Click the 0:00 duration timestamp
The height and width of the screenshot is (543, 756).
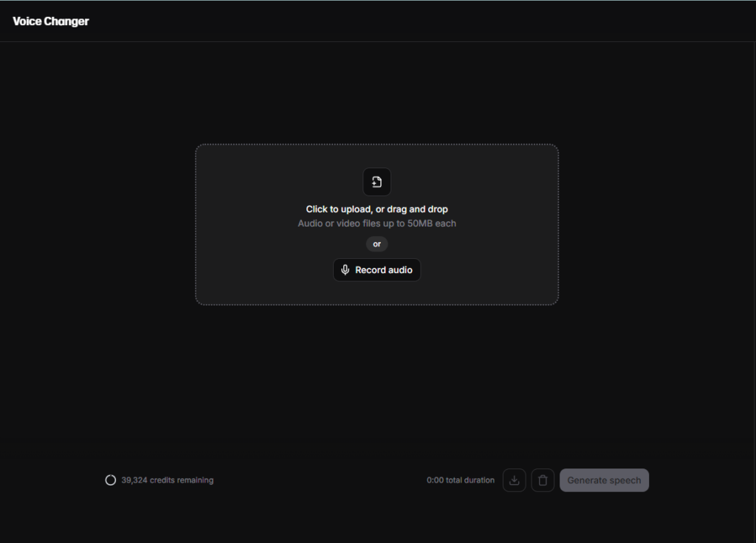click(x=435, y=480)
